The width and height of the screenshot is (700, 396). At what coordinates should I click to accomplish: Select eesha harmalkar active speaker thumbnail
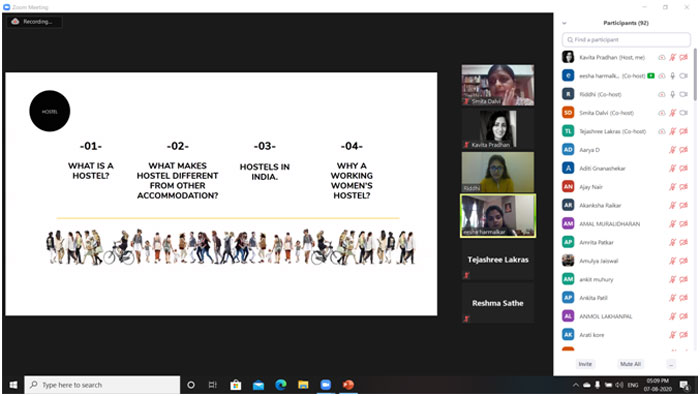(x=498, y=216)
